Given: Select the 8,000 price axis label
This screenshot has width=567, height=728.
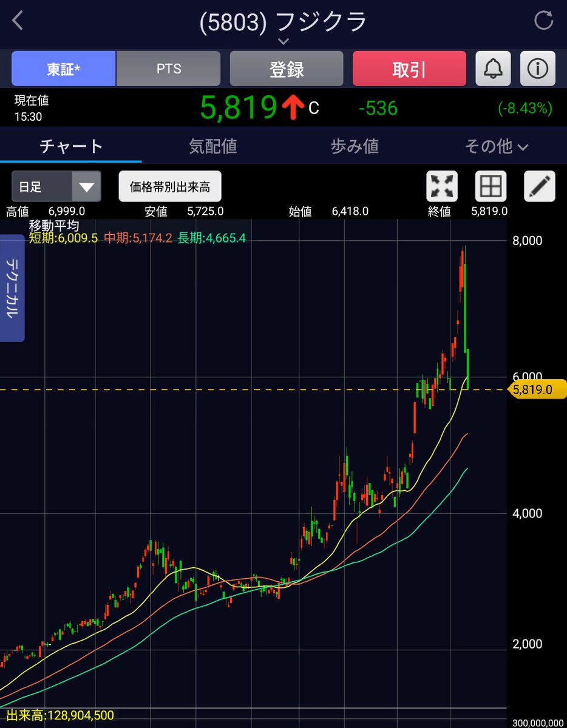Looking at the screenshot, I should [x=527, y=240].
